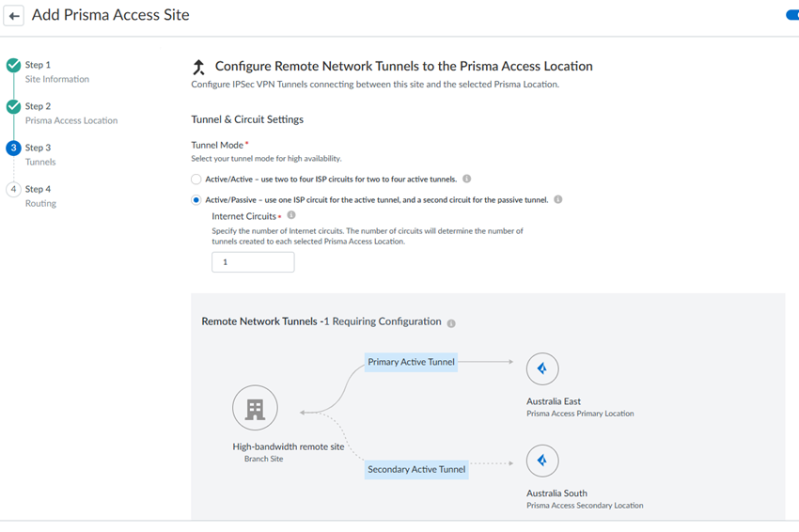Click the Primary Active Tunnel label

pyautogui.click(x=411, y=362)
